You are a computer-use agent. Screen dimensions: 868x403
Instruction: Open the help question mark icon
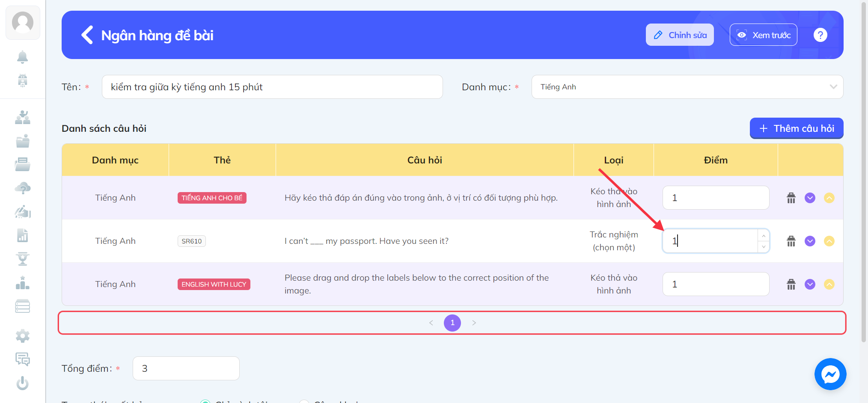820,35
